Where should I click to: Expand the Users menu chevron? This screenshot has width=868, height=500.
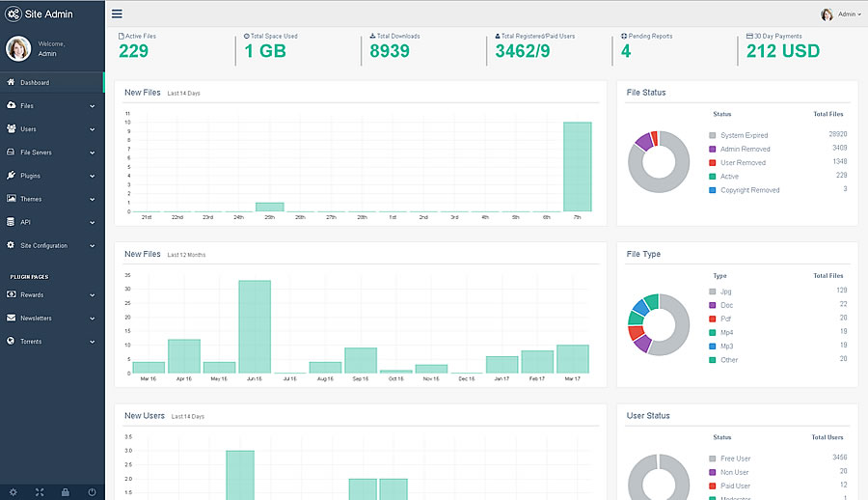click(x=93, y=129)
